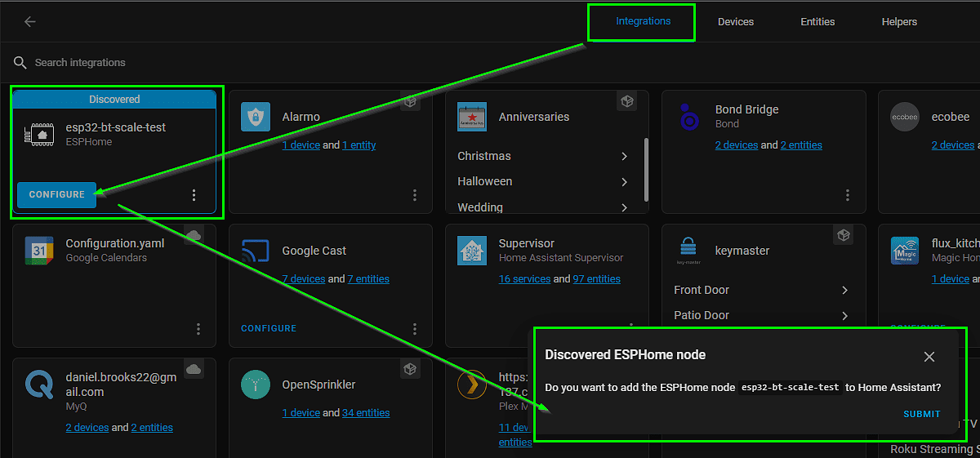Click the custom integration box on Anniversaries
This screenshot has width=980, height=458.
pyautogui.click(x=626, y=101)
